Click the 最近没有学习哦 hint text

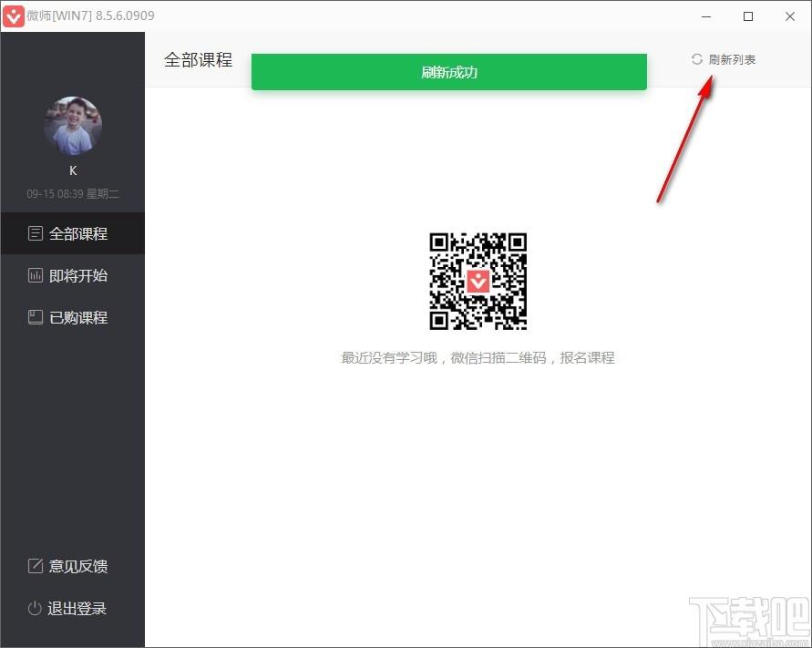(478, 358)
